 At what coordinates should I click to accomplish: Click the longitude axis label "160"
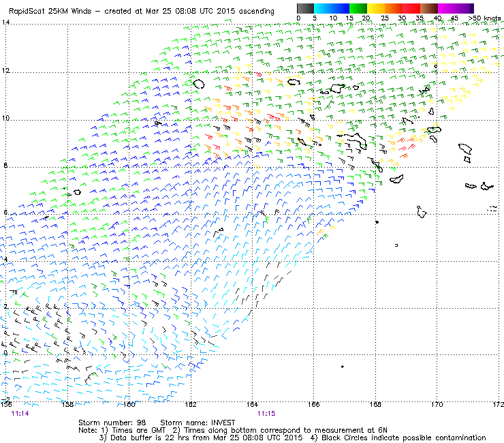[x=129, y=404]
